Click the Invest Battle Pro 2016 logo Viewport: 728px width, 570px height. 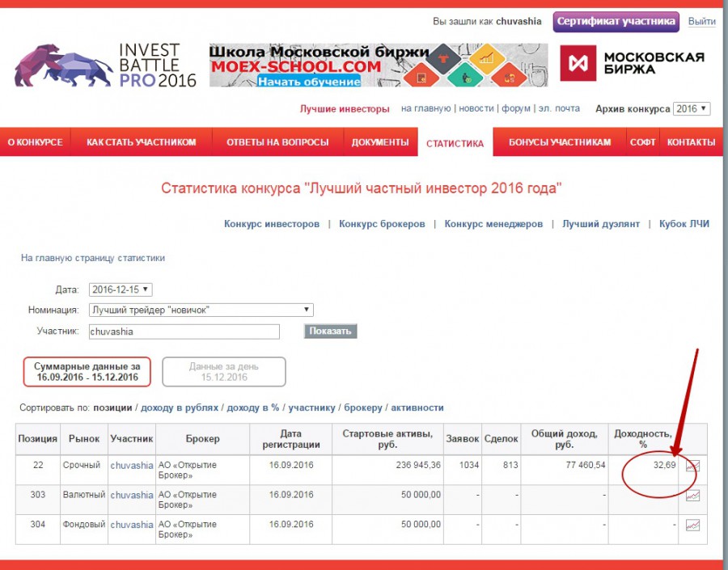(x=105, y=65)
